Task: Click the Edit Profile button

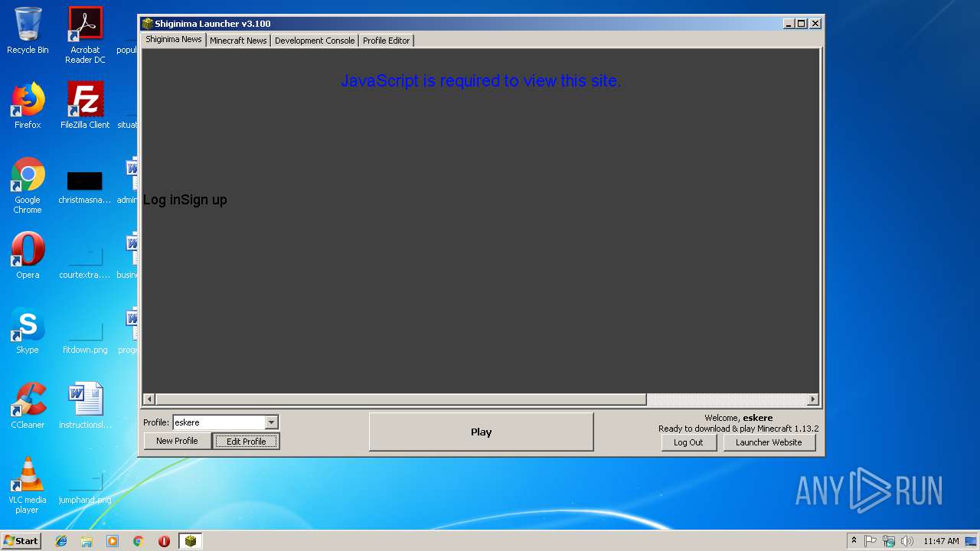Action: tap(246, 442)
